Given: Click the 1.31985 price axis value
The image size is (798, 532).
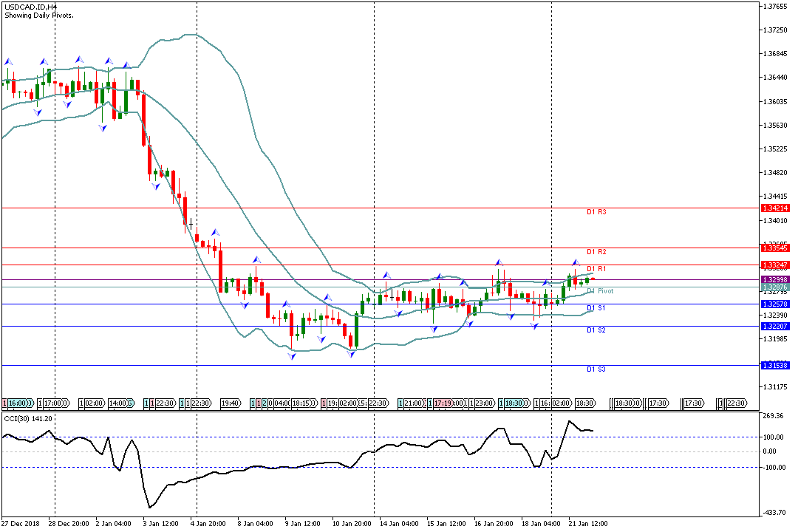Looking at the screenshot, I should click(x=775, y=339).
